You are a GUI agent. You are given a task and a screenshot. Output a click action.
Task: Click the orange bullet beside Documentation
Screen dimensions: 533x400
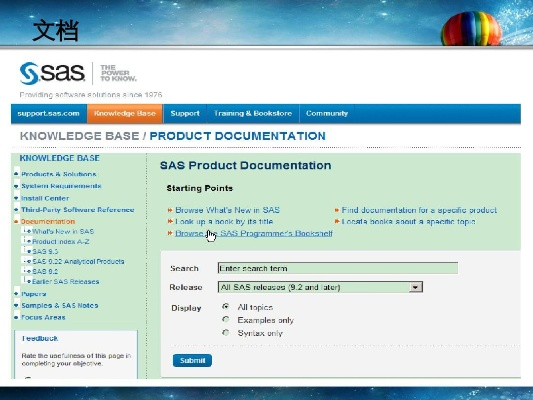pos(16,222)
